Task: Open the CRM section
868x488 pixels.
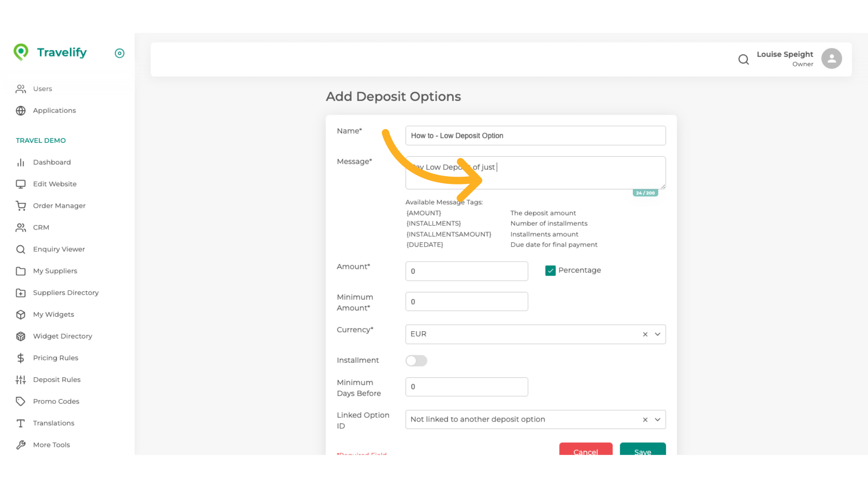Action: click(41, 227)
